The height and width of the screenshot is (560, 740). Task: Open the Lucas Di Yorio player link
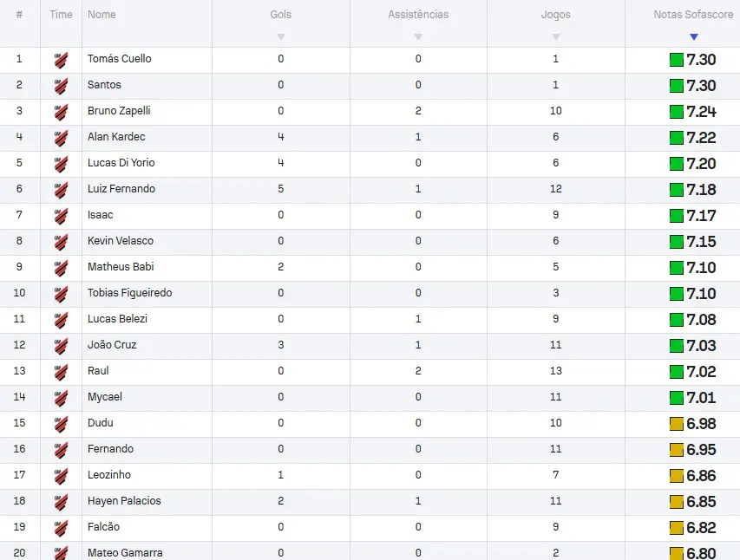[121, 163]
